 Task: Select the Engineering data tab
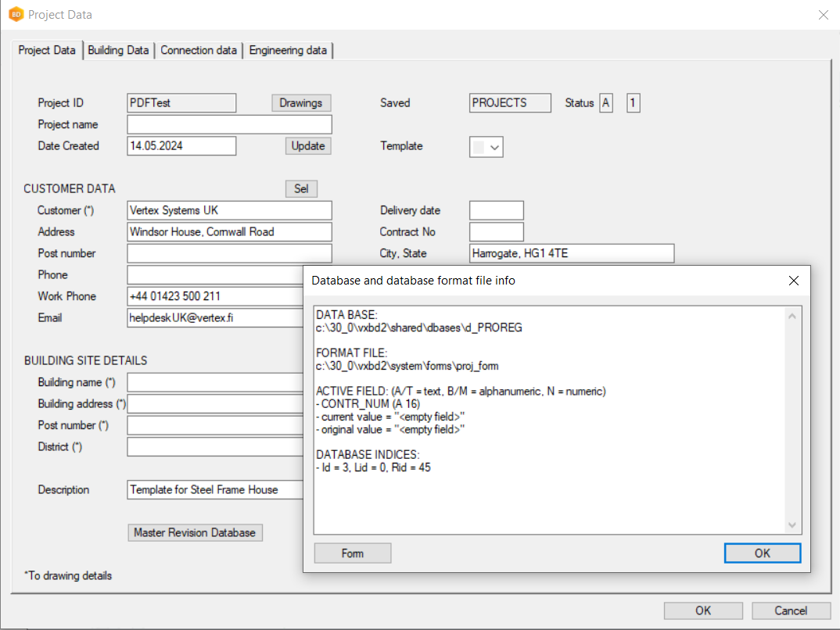coord(288,50)
